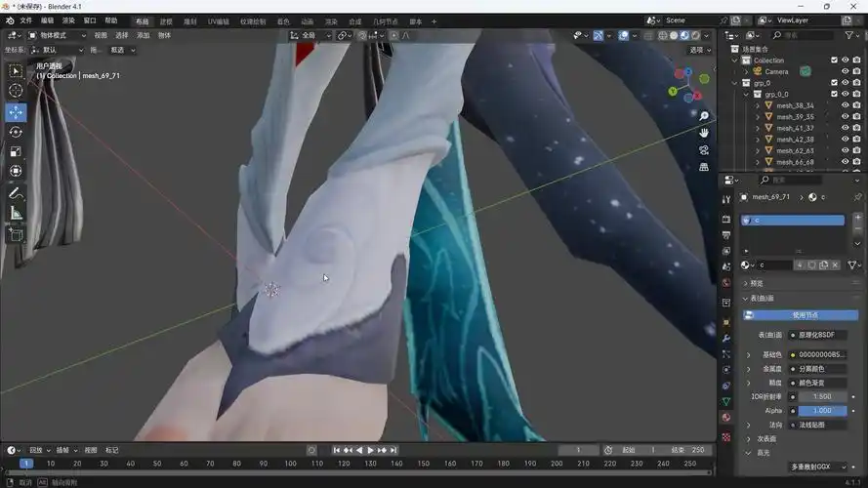The width and height of the screenshot is (868, 488).
Task: Toggle visibility of the Camera object
Action: pyautogui.click(x=846, y=71)
